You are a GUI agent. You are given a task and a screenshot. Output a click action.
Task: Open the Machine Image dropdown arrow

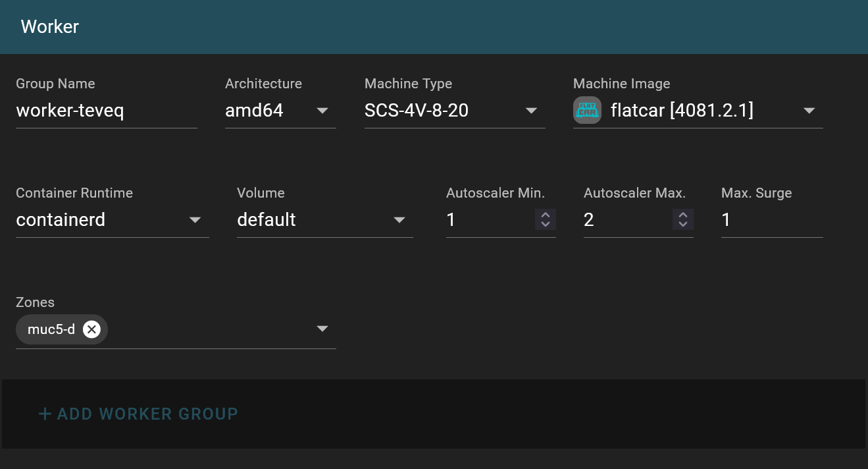point(809,111)
